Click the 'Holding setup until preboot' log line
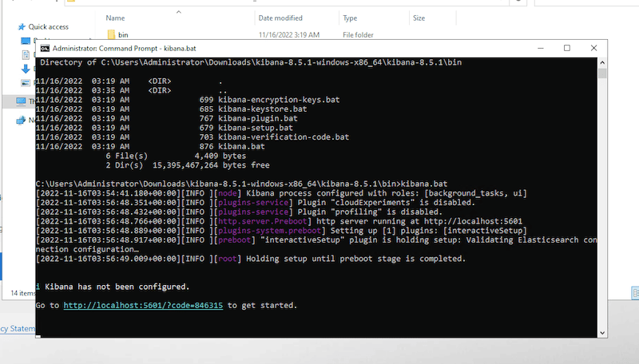This screenshot has width=639, height=364. (x=251, y=259)
